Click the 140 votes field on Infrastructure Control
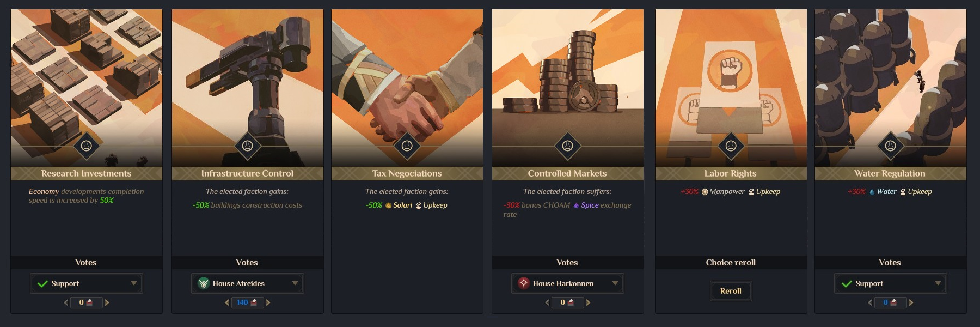The width and height of the screenshot is (980, 327). (247, 302)
